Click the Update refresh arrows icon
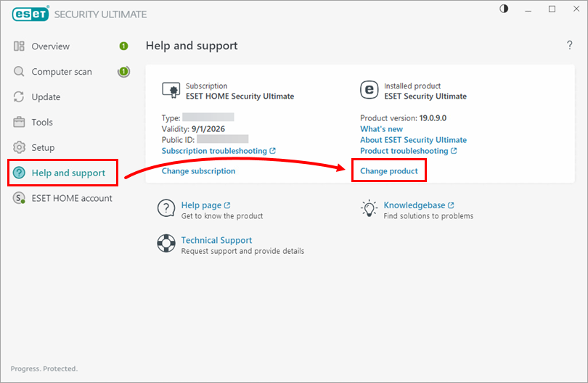 20,97
